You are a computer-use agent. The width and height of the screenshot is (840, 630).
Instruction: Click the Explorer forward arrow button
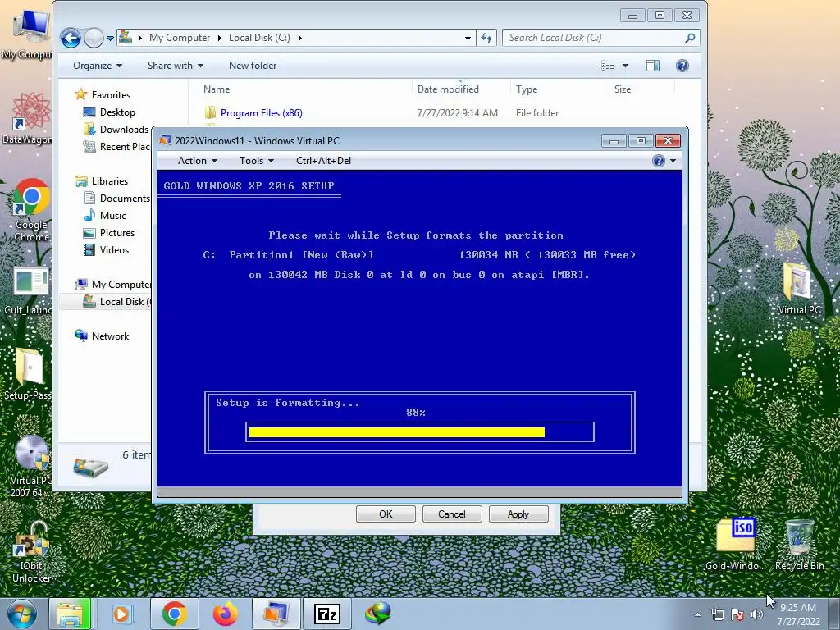(94, 38)
